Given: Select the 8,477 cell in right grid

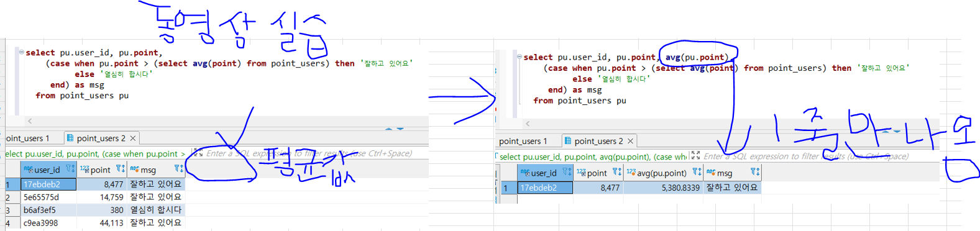Looking at the screenshot, I should click(x=598, y=188).
